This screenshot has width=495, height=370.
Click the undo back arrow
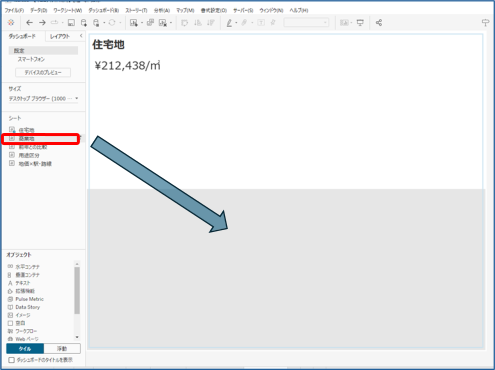[29, 23]
